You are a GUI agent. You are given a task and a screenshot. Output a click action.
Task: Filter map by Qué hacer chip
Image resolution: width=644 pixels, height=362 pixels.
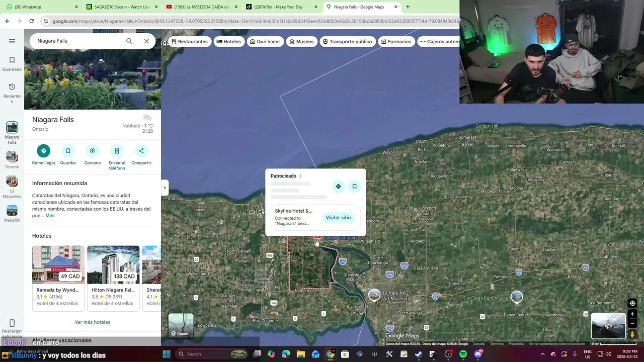click(265, 42)
